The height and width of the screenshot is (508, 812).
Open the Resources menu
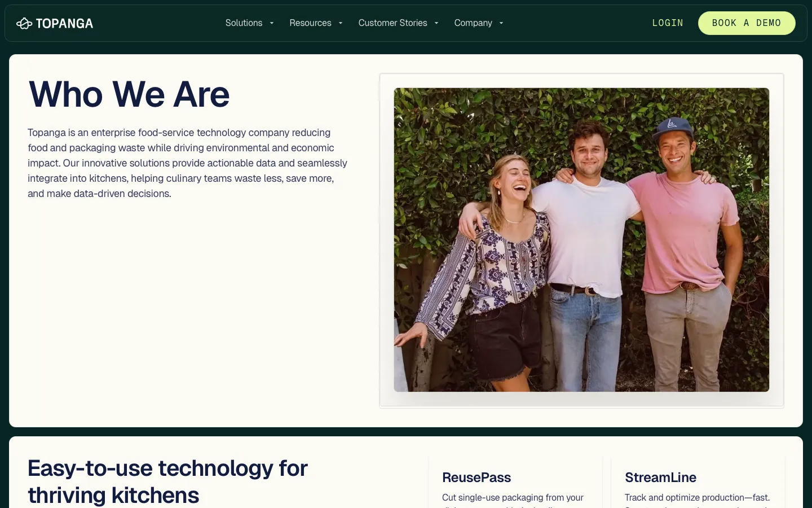[x=310, y=23]
